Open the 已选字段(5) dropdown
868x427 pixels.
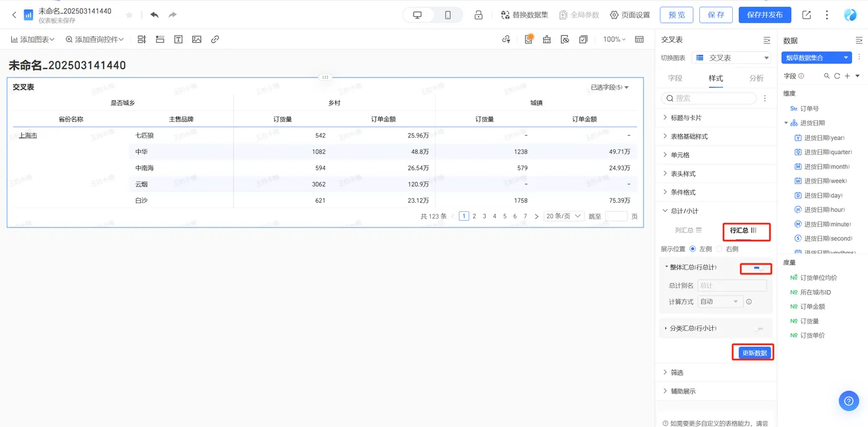[609, 87]
